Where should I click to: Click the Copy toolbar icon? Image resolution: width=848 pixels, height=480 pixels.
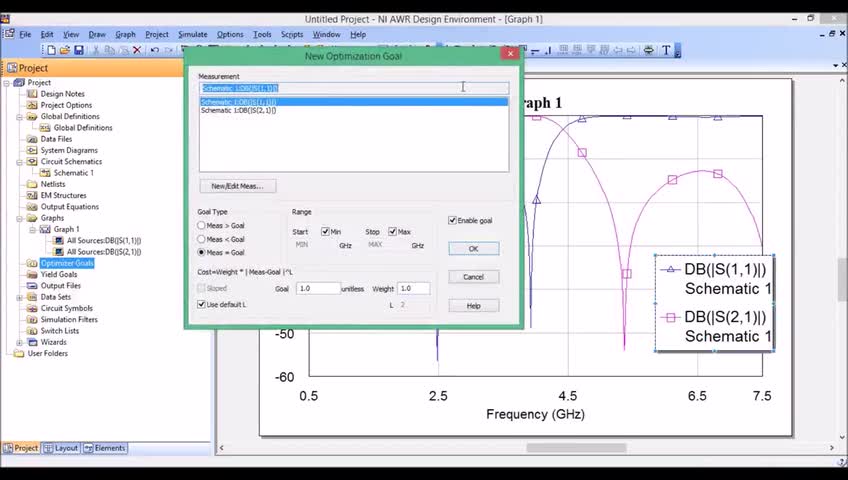click(109, 50)
